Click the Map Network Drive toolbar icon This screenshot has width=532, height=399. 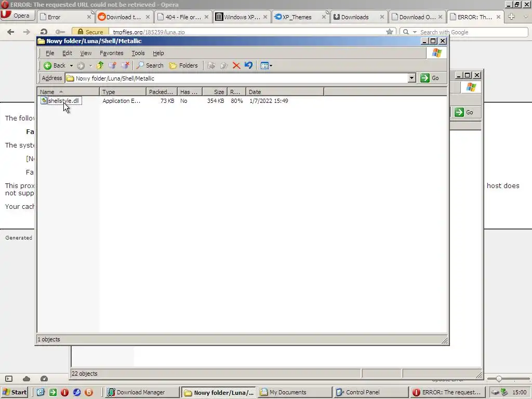[112, 65]
